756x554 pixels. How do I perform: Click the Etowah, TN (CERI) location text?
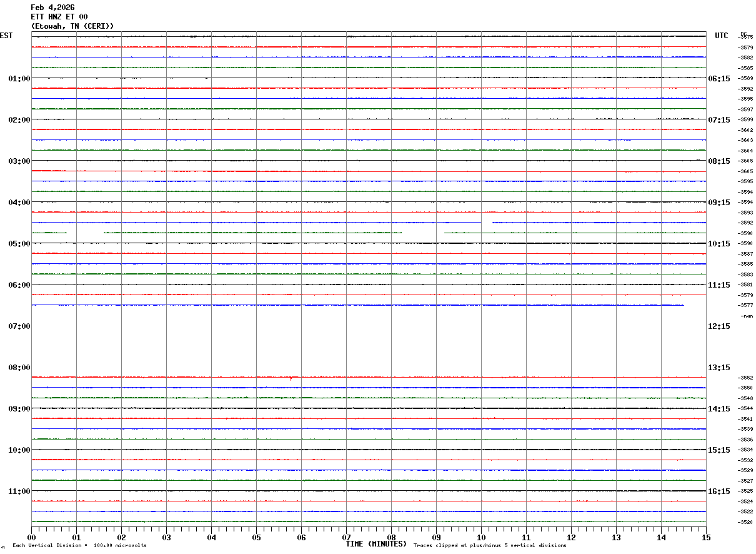[72, 26]
